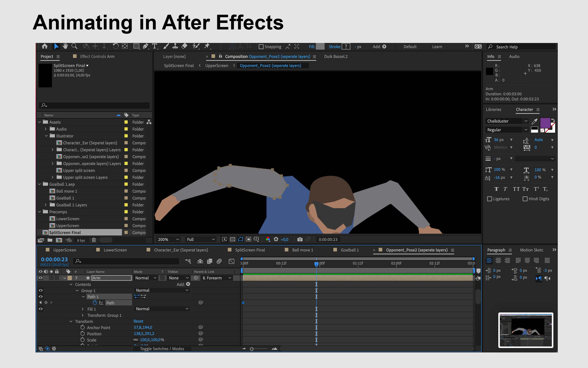The width and height of the screenshot is (588, 368).
Task: Click the Graph Editor icon in timeline
Action: 232,261
